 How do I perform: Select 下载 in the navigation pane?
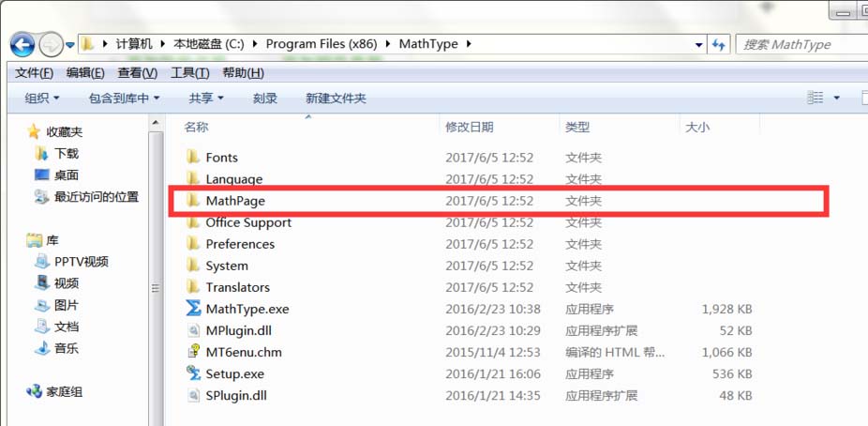[67, 154]
